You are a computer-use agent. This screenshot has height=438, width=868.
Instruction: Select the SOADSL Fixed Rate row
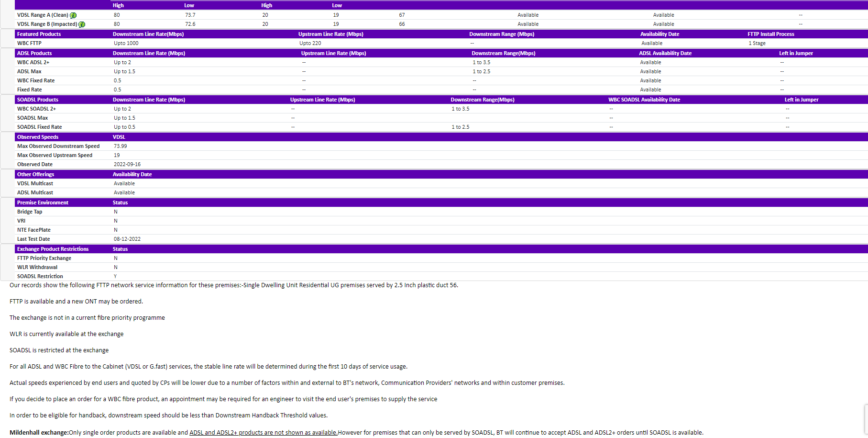tap(39, 127)
